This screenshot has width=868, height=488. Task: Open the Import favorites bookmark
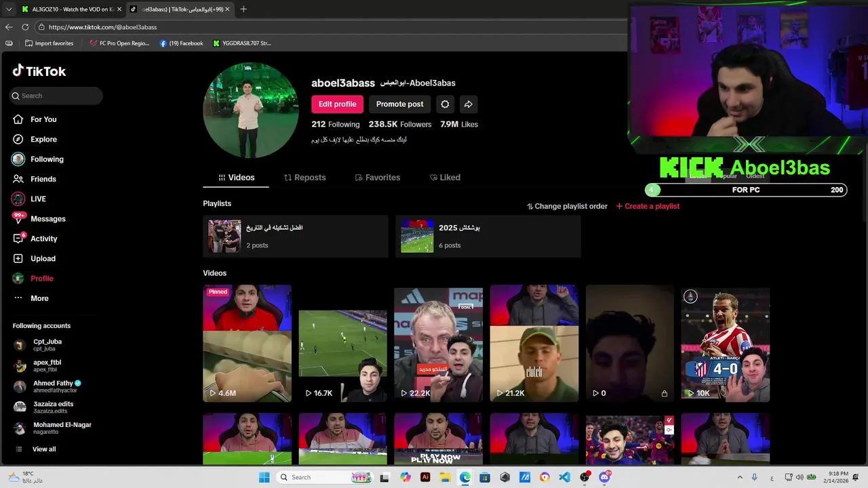point(49,43)
